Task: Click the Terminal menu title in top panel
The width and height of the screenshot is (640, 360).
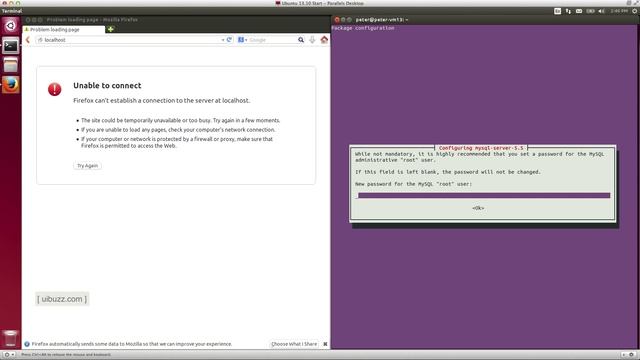Action: tap(12, 11)
